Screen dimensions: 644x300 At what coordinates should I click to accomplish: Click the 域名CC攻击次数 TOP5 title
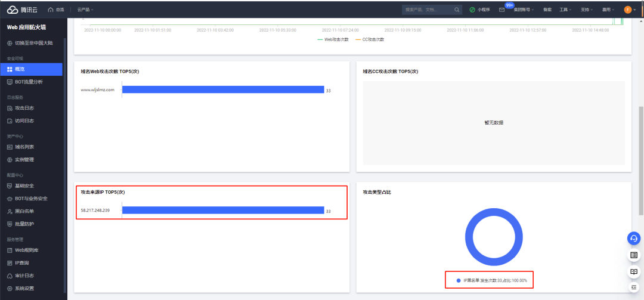coord(391,72)
